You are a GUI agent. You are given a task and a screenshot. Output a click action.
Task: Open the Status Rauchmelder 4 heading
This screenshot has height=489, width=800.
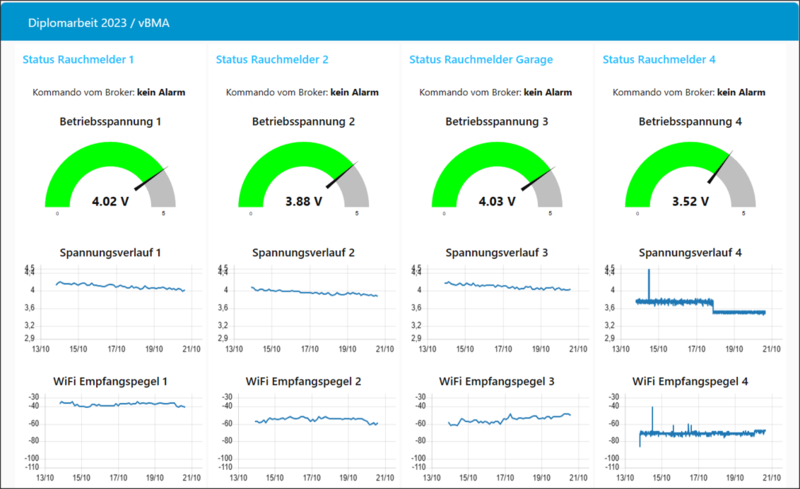click(659, 60)
